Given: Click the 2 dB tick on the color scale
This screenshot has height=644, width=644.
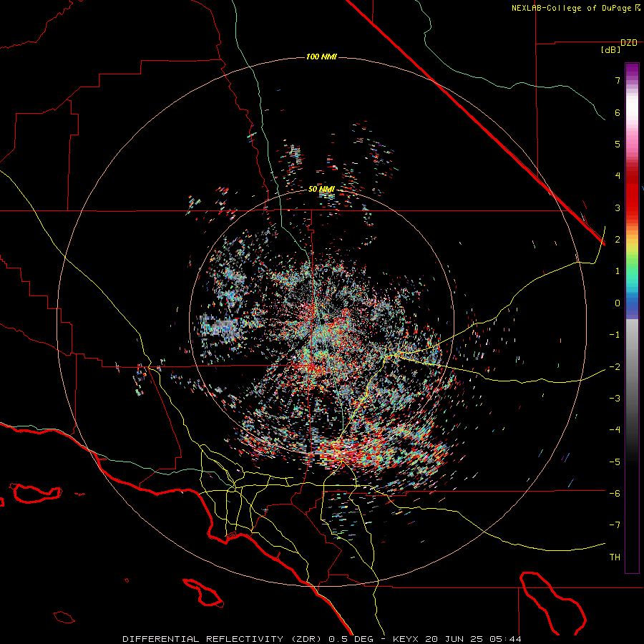Looking at the screenshot, I should coord(618,240).
